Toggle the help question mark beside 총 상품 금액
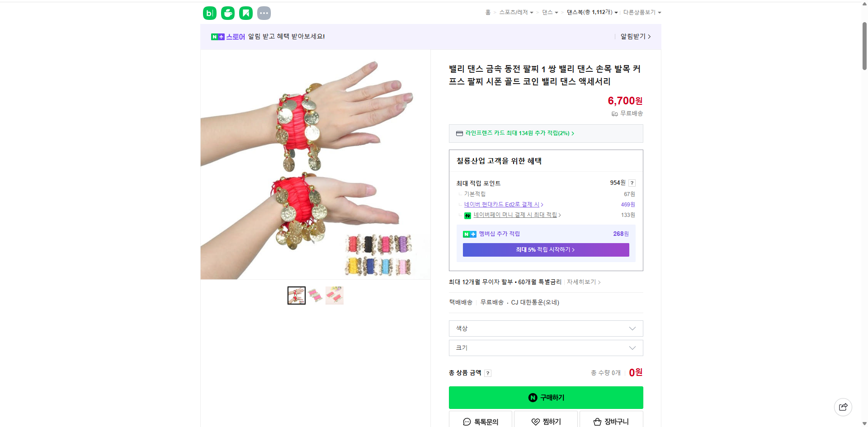Screen dimensions: 868x427 tap(488, 373)
